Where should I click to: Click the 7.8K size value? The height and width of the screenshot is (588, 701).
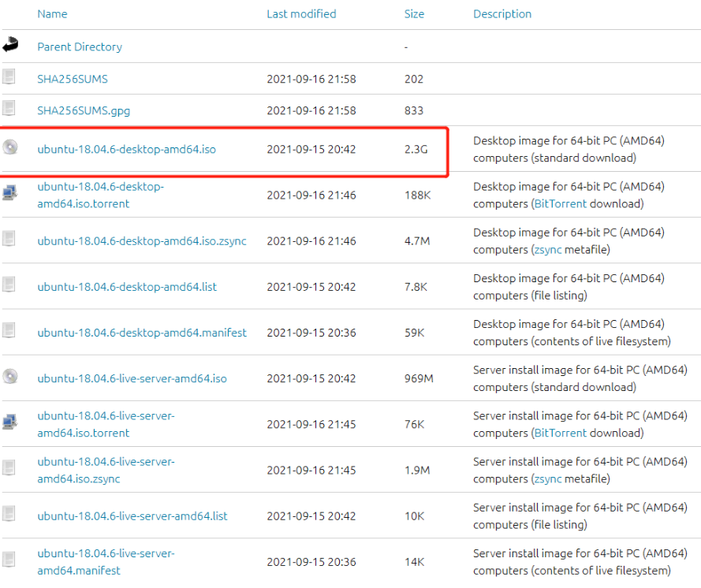pyautogui.click(x=416, y=287)
